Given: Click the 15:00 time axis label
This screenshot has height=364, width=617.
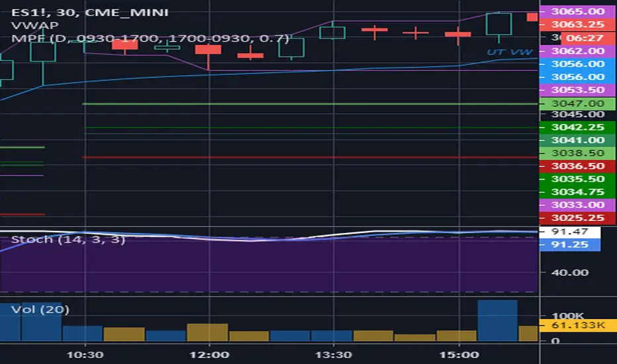Looking at the screenshot, I should pyautogui.click(x=459, y=355).
